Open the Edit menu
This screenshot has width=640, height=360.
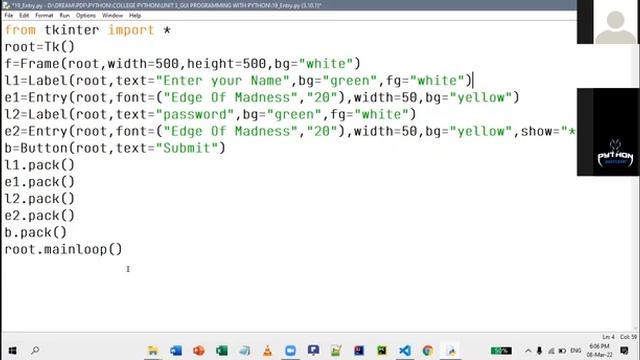click(24, 16)
